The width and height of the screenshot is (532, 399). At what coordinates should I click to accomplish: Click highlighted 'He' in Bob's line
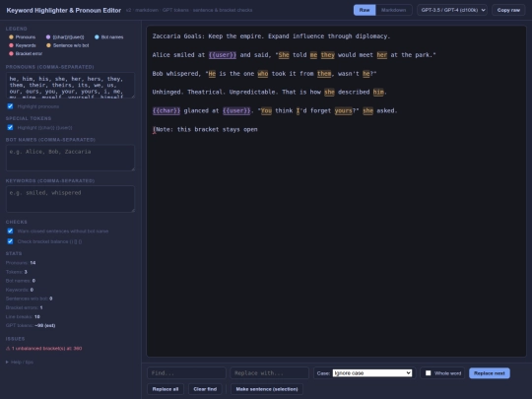[212, 74]
